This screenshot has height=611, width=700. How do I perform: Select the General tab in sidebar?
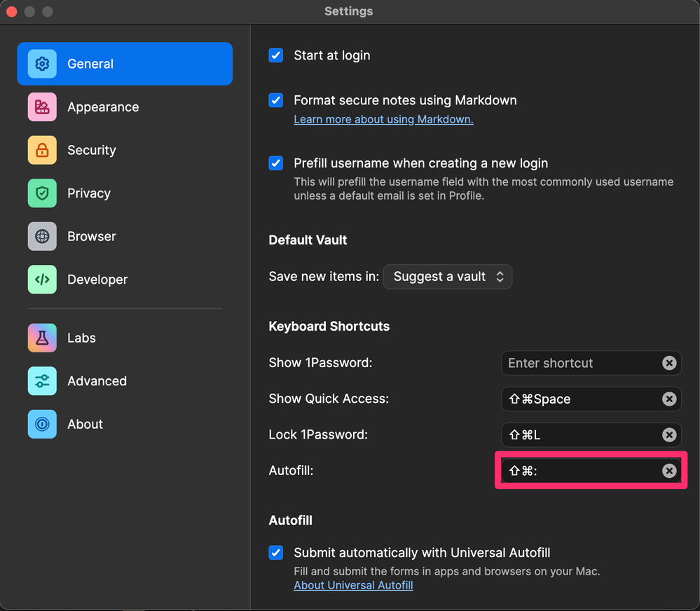125,64
